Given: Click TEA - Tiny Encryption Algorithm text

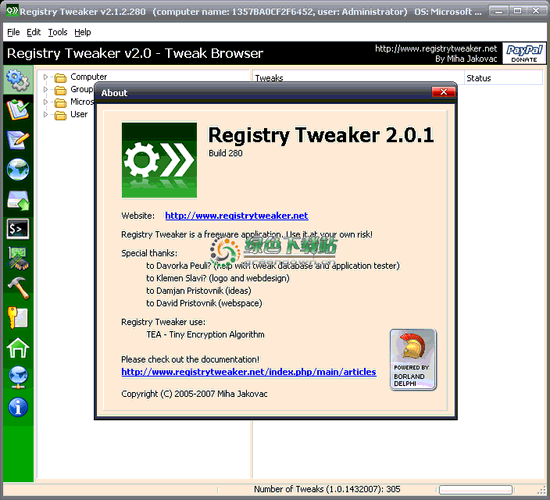Looking at the screenshot, I should click(205, 334).
